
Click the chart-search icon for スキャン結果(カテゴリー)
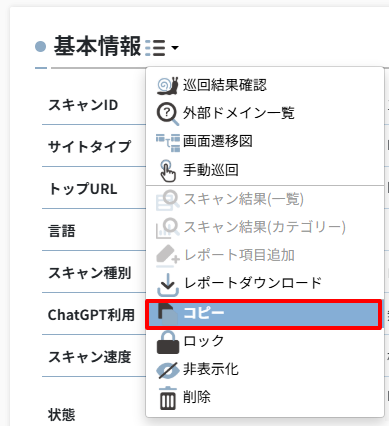168,228
